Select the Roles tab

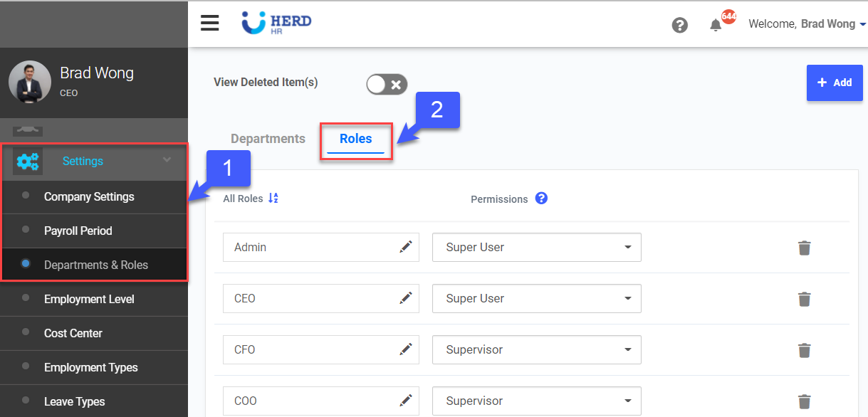click(x=355, y=139)
